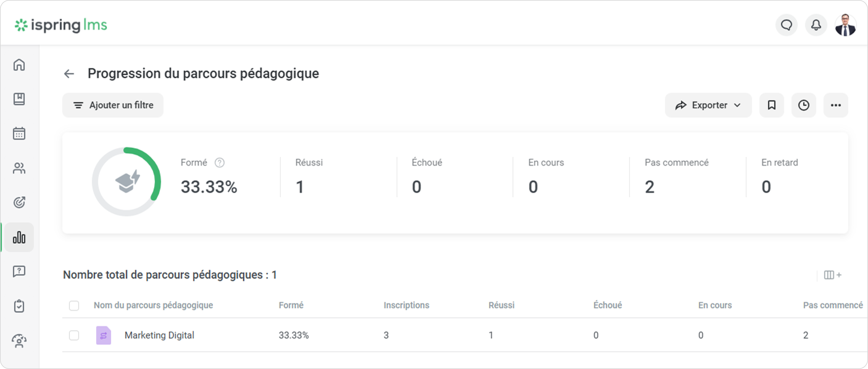Open the add columns selector
The height and width of the screenshot is (369, 868).
click(x=832, y=275)
